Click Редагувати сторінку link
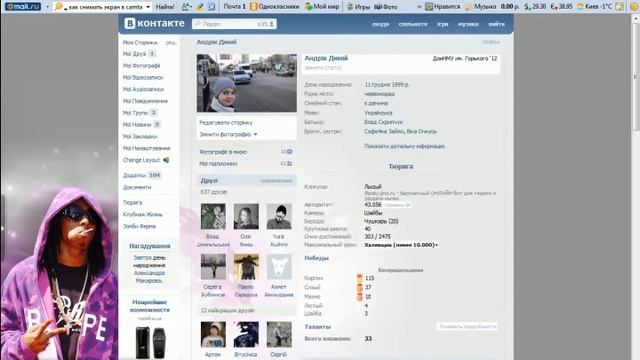The width and height of the screenshot is (640, 360). point(226,123)
